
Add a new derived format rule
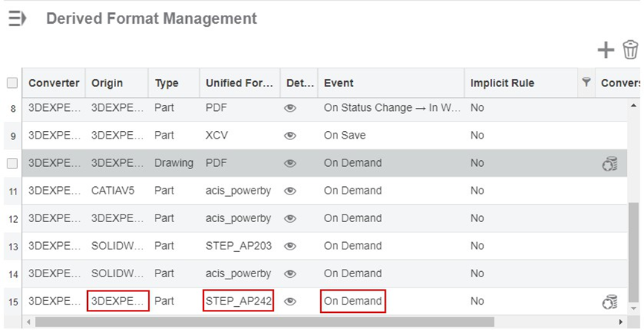pyautogui.click(x=605, y=50)
